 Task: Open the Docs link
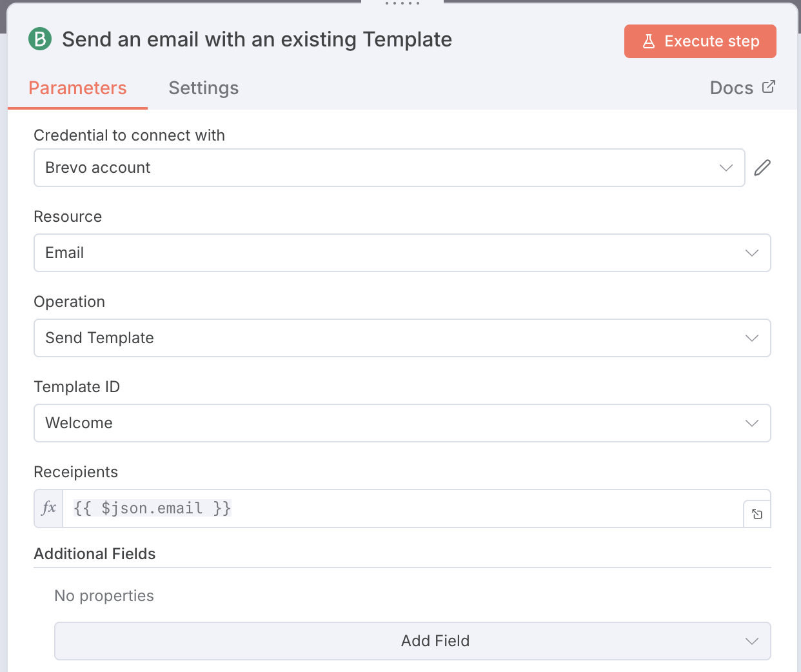coord(731,88)
